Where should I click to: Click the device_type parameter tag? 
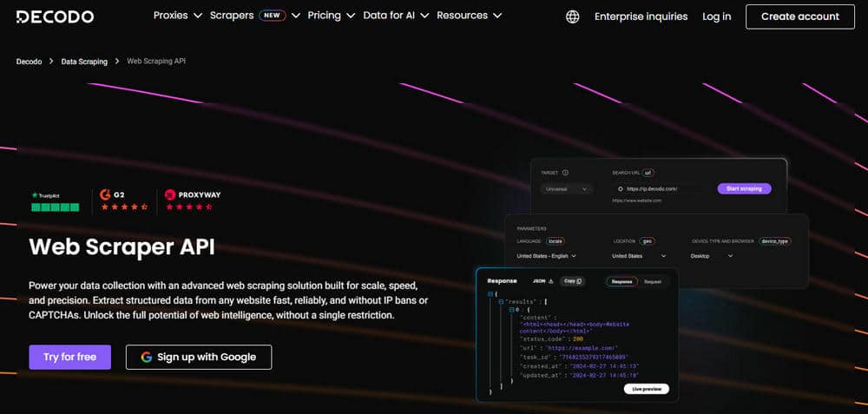pyautogui.click(x=775, y=241)
